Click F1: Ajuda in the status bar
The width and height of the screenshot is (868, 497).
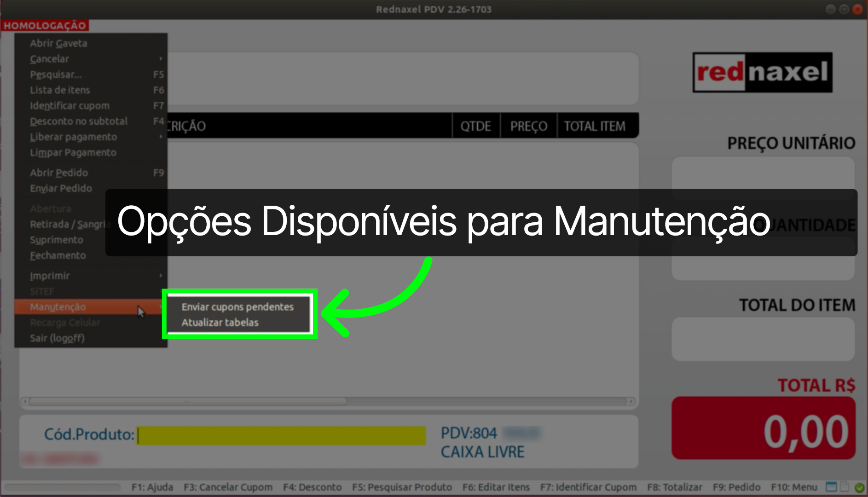(x=152, y=487)
